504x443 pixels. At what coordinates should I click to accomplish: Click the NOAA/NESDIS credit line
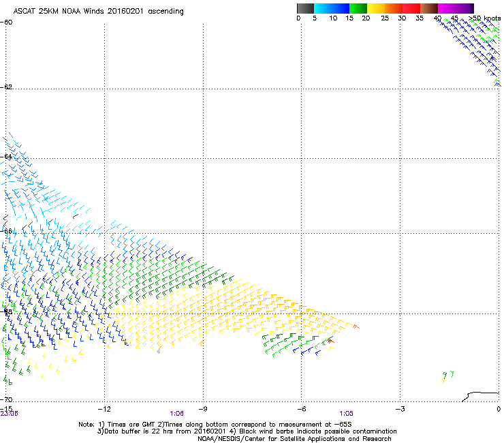pos(294,439)
